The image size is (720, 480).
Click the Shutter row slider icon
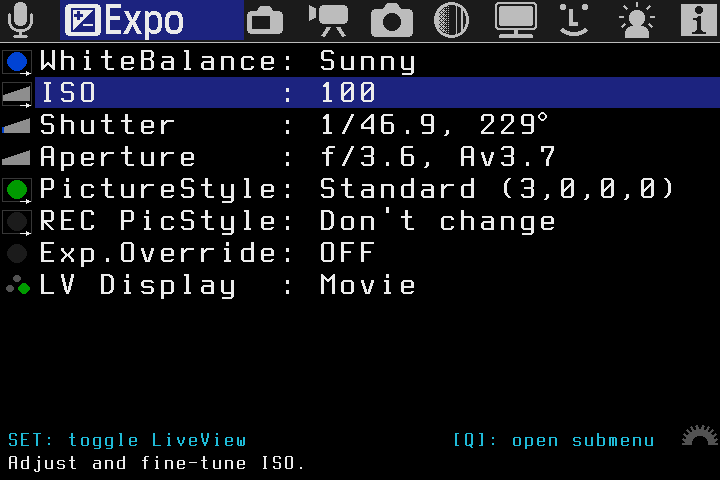click(17, 126)
